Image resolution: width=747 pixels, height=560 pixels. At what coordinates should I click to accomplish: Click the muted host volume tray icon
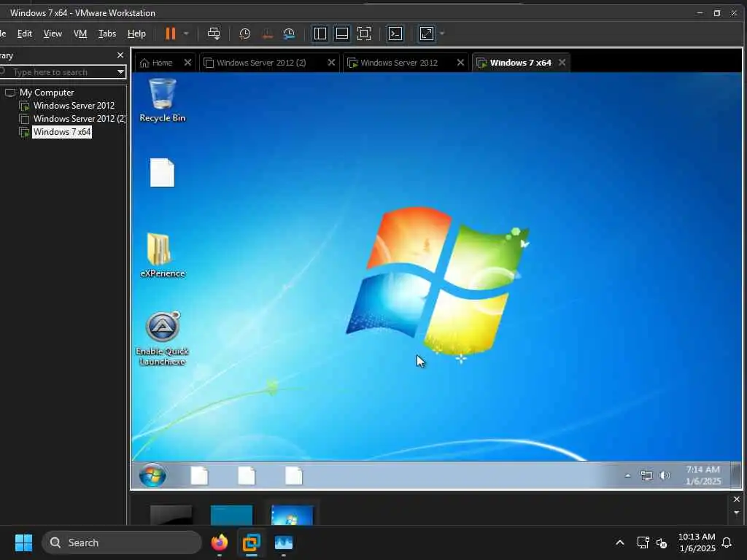(x=662, y=542)
